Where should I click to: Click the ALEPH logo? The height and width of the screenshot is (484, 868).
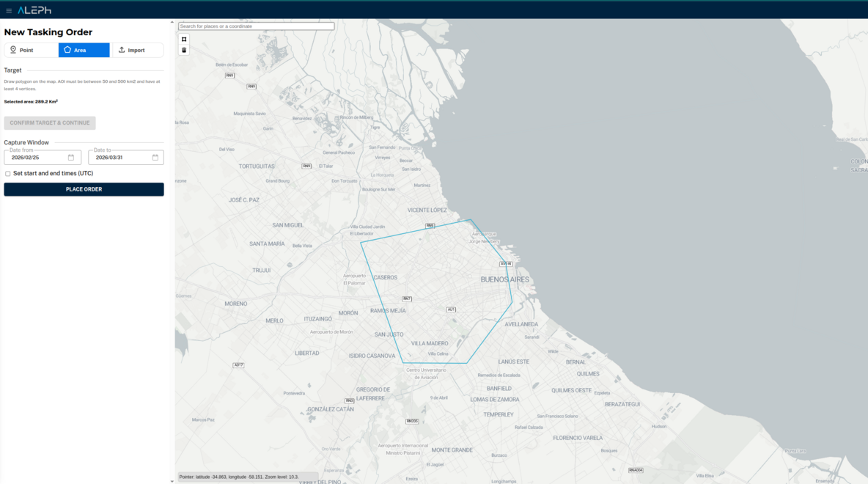(34, 10)
